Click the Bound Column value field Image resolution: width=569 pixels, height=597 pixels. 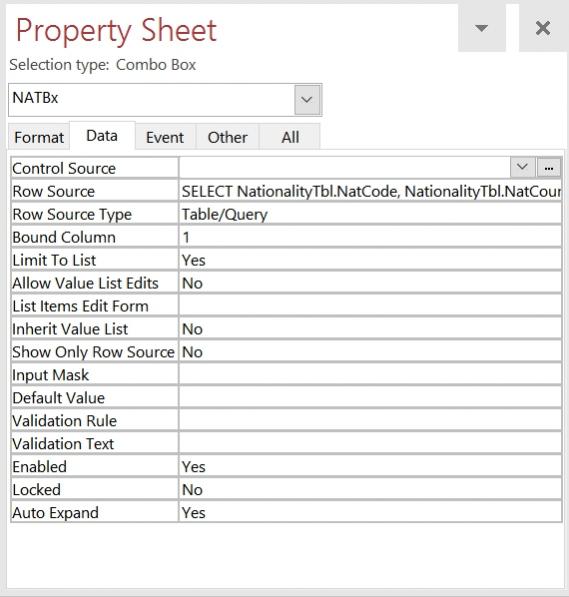pyautogui.click(x=370, y=237)
